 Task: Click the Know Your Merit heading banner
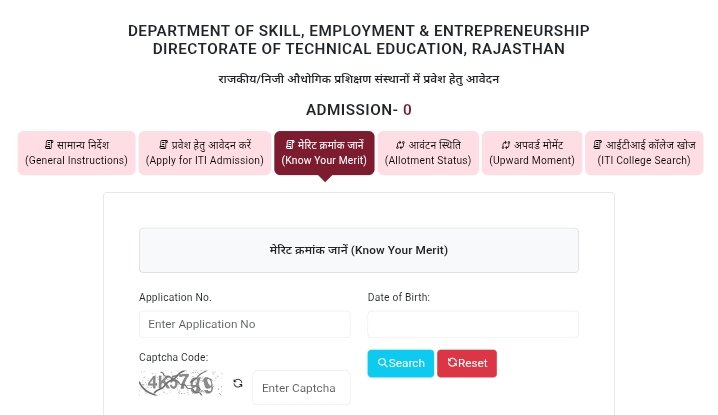click(x=359, y=250)
